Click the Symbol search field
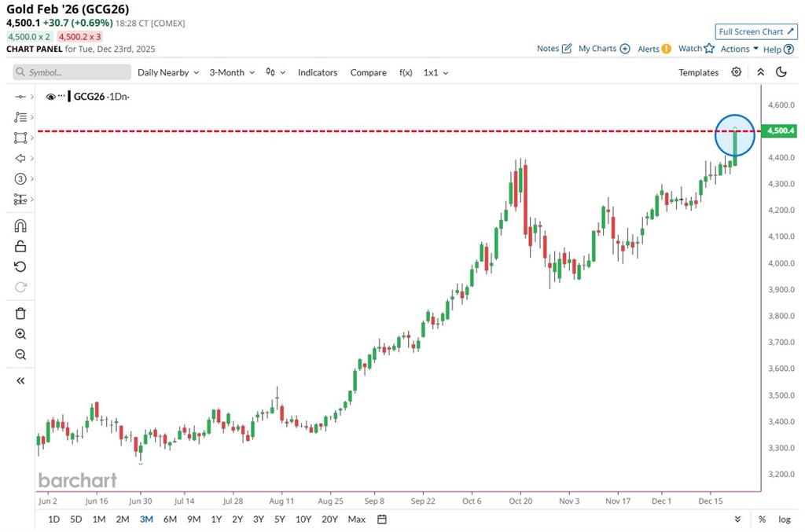This screenshot has width=805, height=532. (72, 72)
